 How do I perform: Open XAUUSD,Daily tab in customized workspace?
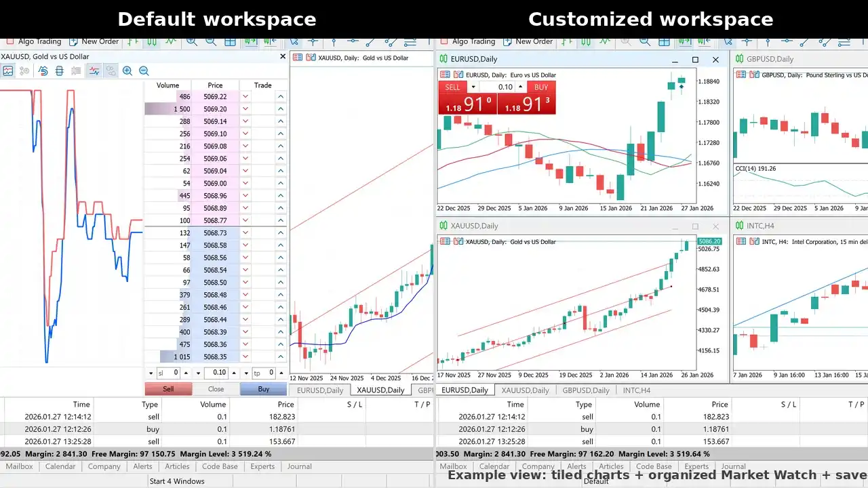tap(525, 390)
